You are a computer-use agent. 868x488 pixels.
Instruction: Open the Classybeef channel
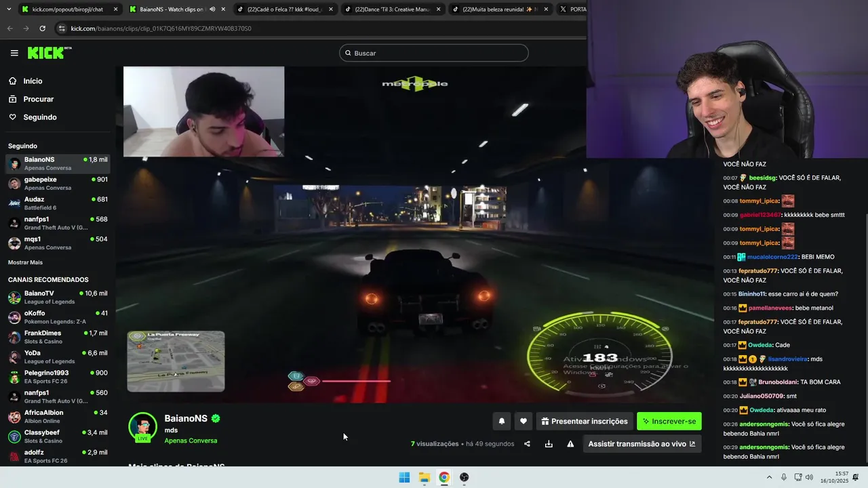58,436
